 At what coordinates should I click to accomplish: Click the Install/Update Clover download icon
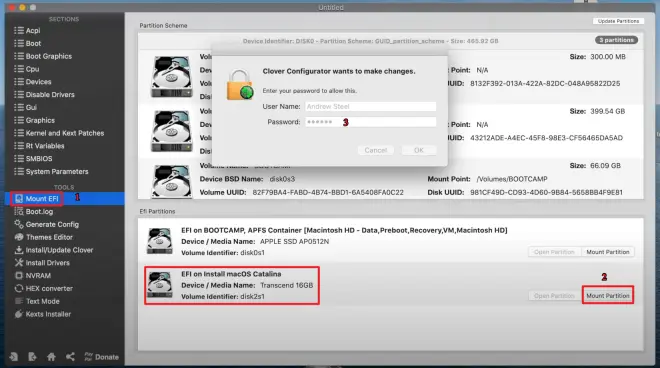[x=19, y=250]
